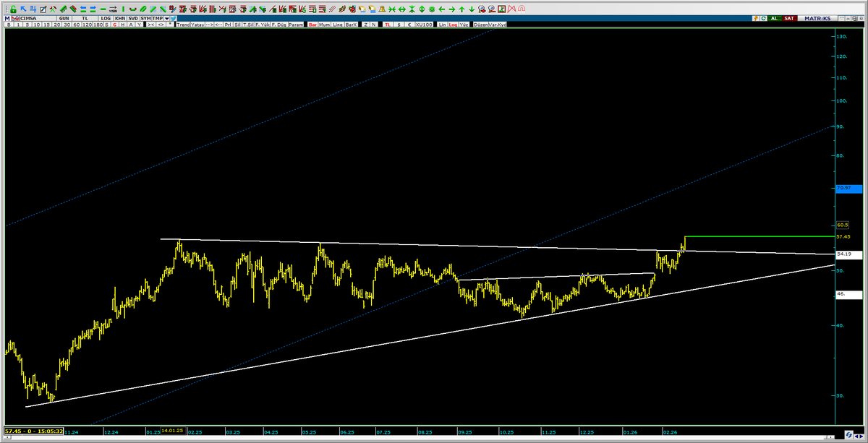Open the edit note pencil tool

coord(45,9)
